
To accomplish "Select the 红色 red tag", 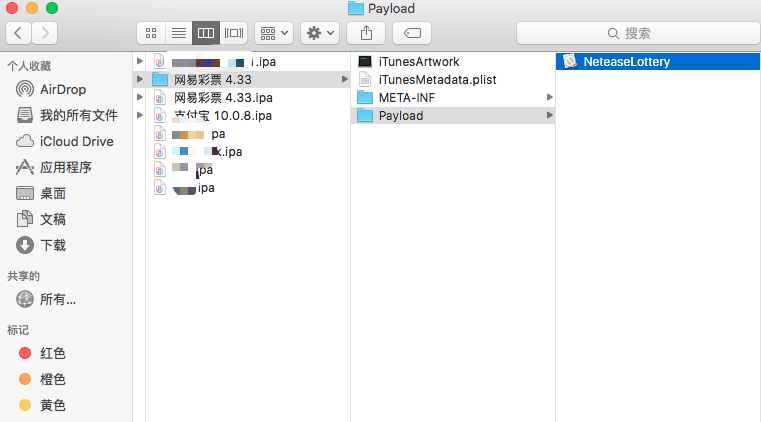I will pyautogui.click(x=42, y=353).
